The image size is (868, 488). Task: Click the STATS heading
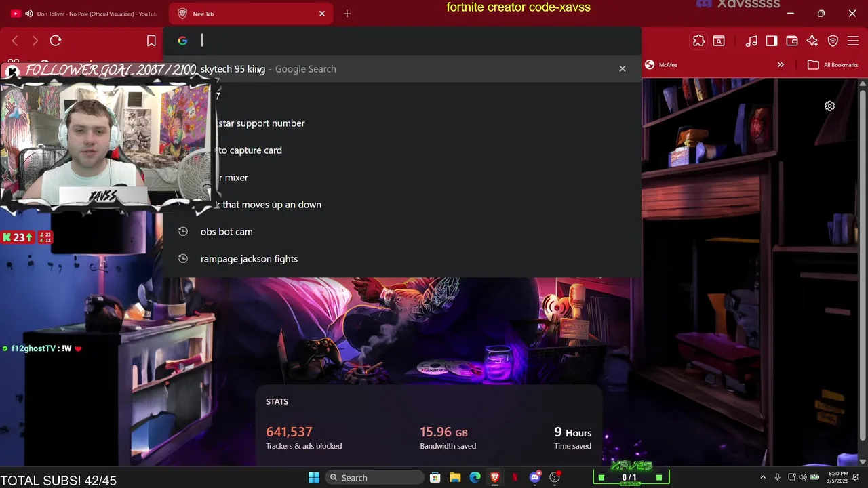277,401
